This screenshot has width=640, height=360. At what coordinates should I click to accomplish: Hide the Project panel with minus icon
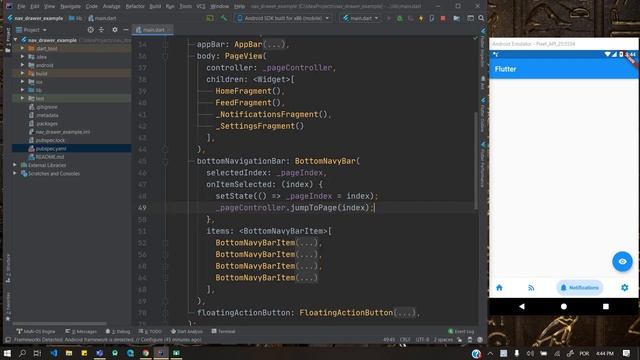(x=126, y=30)
